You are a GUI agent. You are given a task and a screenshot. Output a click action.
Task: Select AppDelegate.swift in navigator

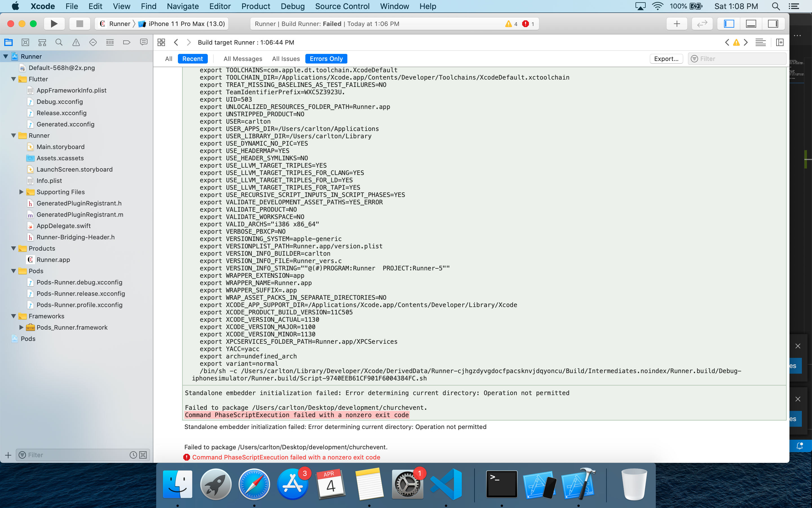tap(63, 226)
